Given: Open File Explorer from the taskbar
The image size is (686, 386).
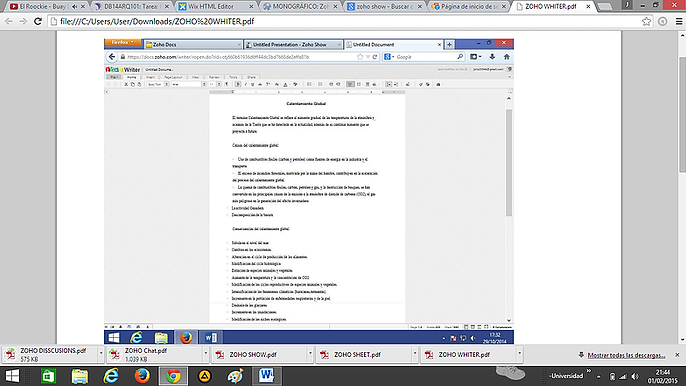Looking at the screenshot, I should click(x=80, y=376).
